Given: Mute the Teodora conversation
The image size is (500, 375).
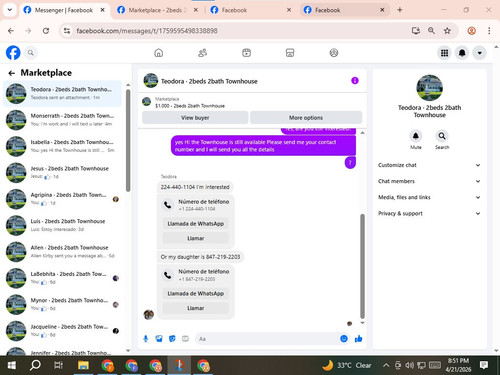Looking at the screenshot, I should pyautogui.click(x=415, y=136).
